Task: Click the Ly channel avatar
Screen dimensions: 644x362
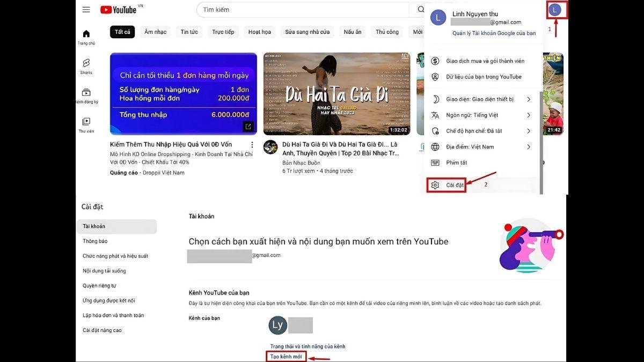Action: [x=278, y=325]
